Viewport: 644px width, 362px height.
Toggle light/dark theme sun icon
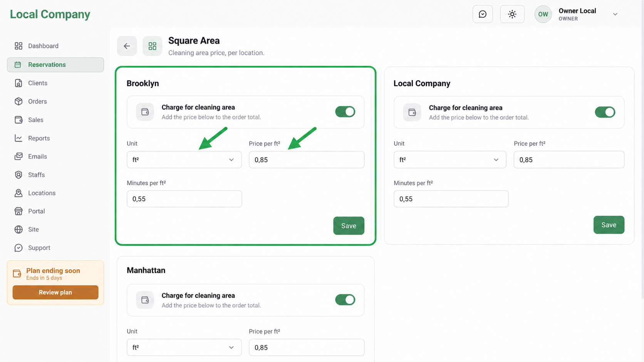512,14
